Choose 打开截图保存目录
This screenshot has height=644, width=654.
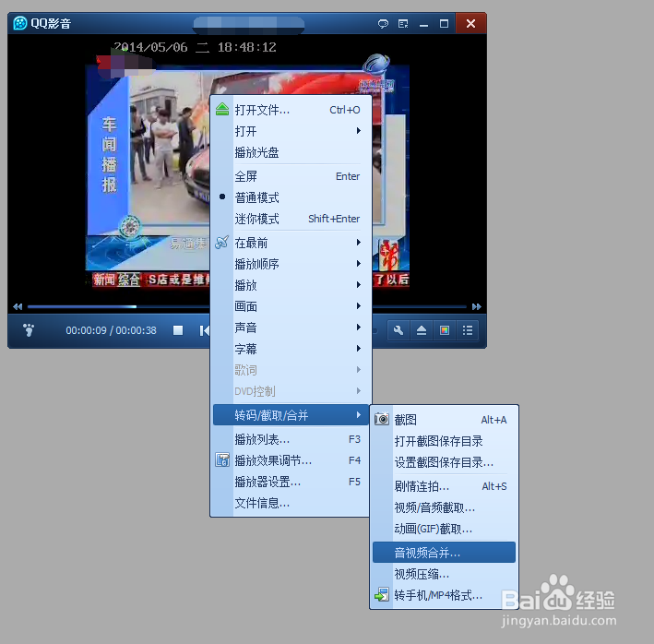[x=444, y=441]
